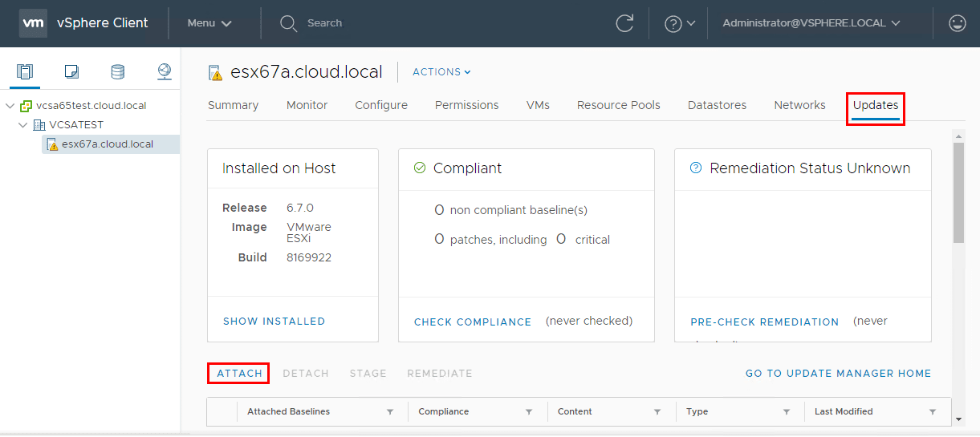Open the Networking inventory view icon

[x=165, y=72]
